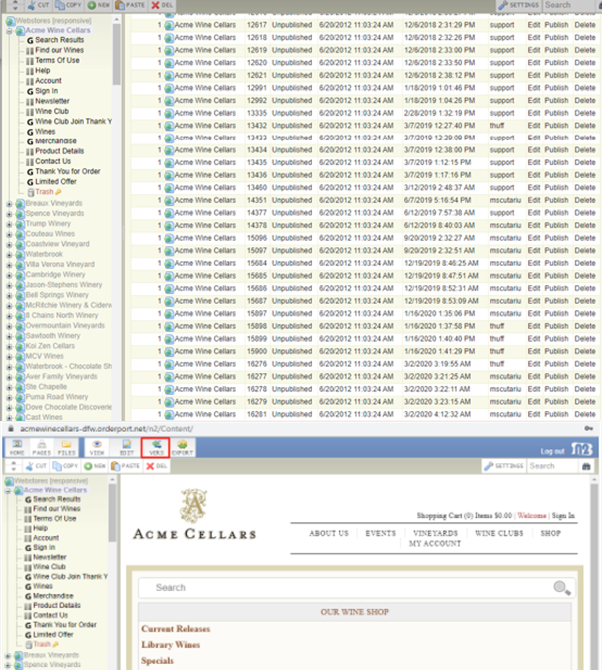Click the Sign In link

coord(563,516)
